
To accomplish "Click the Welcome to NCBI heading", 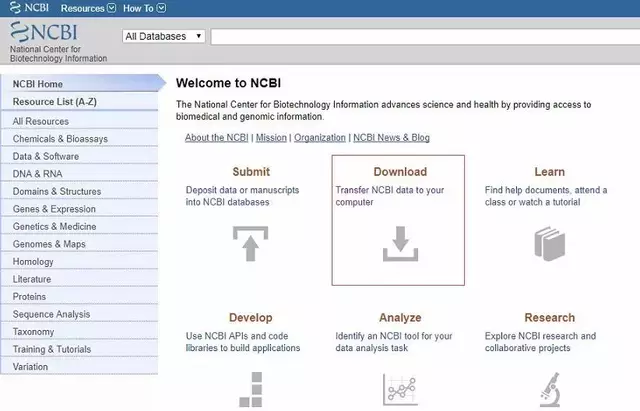I will pyautogui.click(x=228, y=83).
